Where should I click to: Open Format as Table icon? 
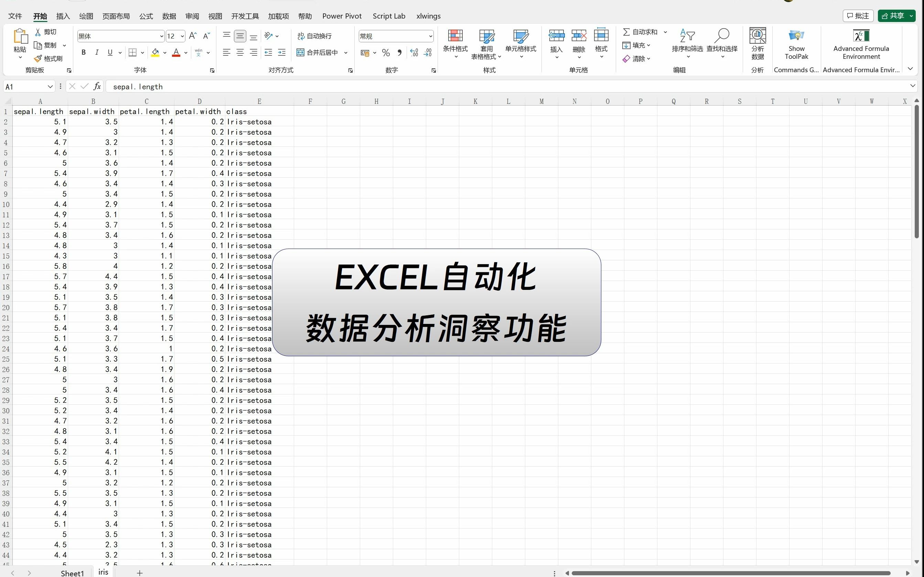pyautogui.click(x=487, y=36)
